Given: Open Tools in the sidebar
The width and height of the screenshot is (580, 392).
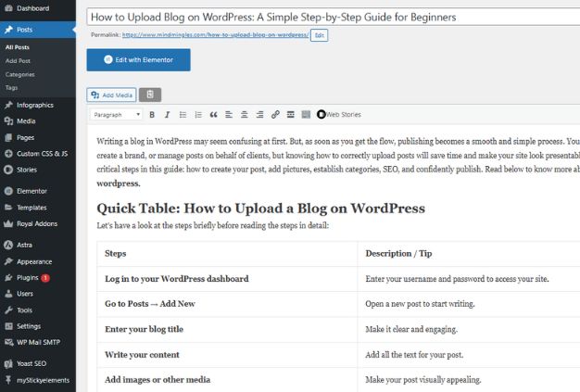Looking at the screenshot, I should 38,310.
